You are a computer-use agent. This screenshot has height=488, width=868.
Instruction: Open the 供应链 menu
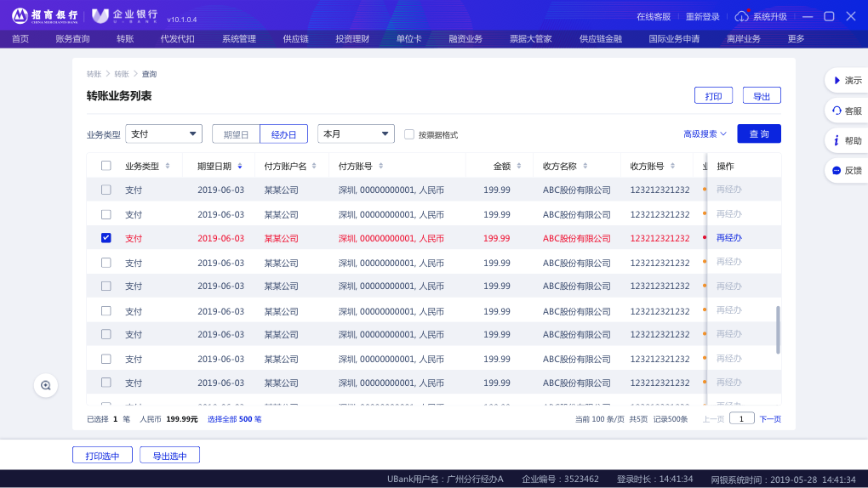[295, 39]
